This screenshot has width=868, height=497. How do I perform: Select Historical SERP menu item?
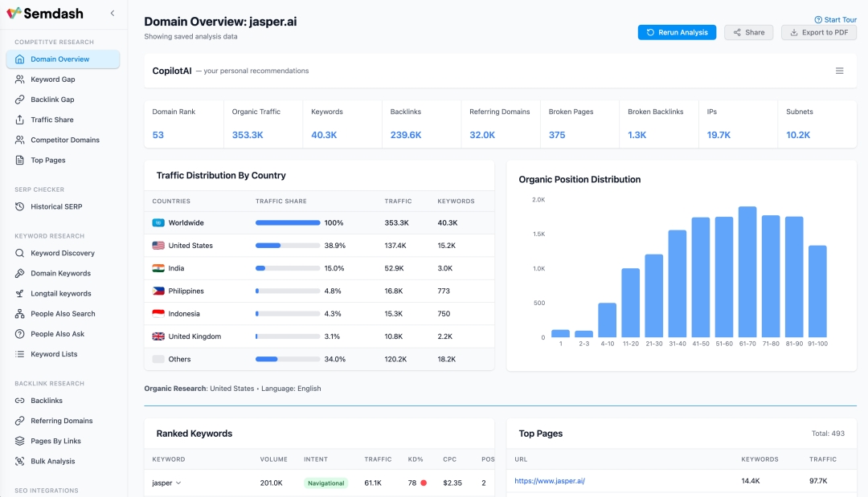coord(63,207)
